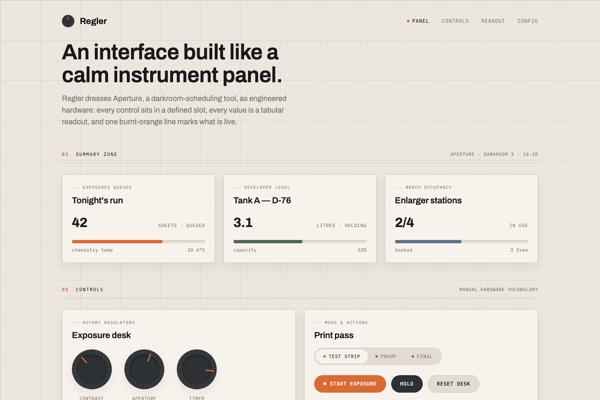Viewport: 600px width, 400px height.
Task: Open the Panel nav item
Action: tap(418, 21)
